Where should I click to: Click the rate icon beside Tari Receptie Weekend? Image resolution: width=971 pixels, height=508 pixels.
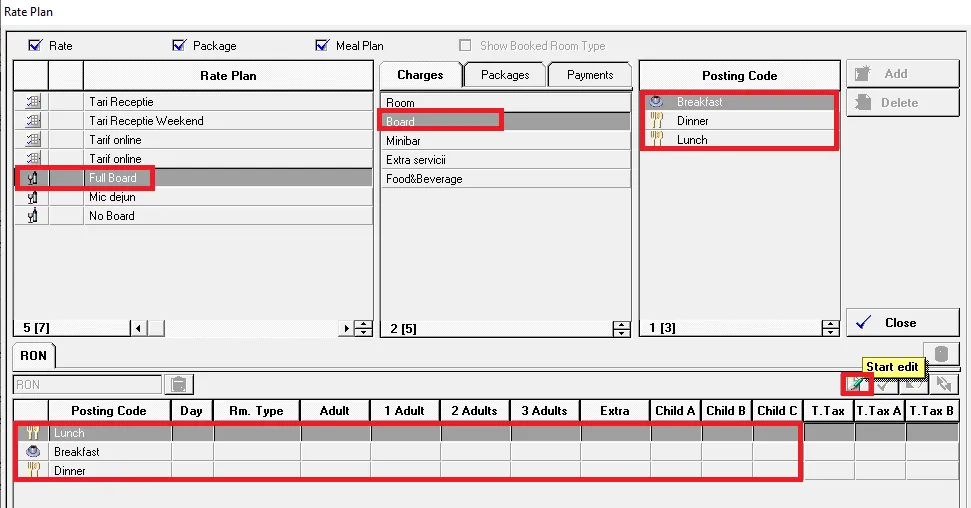coord(33,121)
